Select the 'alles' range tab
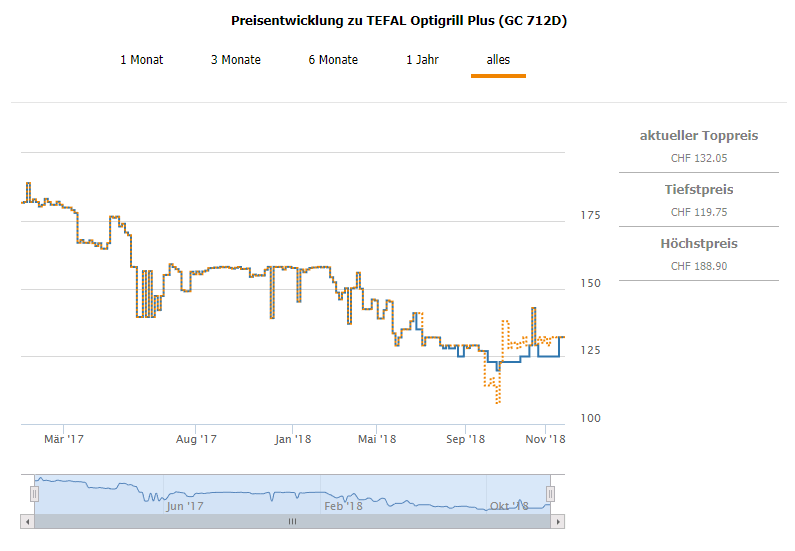 (498, 60)
